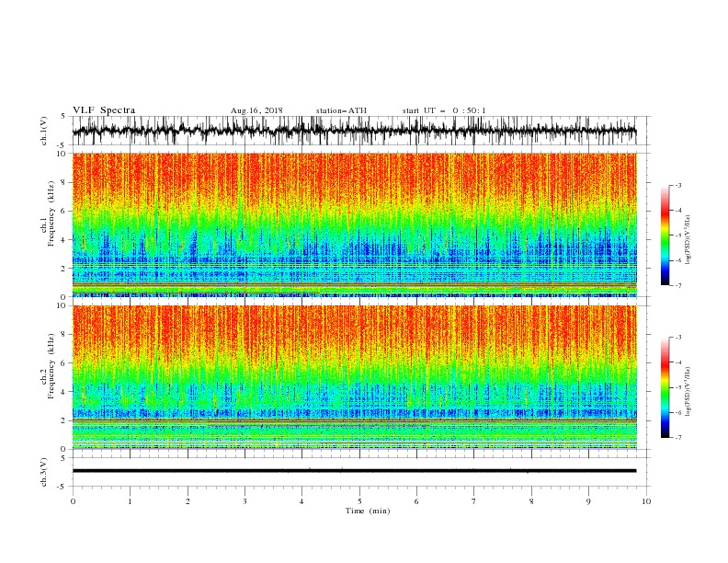The width and height of the screenshot is (728, 563).
Task: Click the ch.1 color bar "log(PSD)(V²/Hz)" label
Action: tap(688, 239)
